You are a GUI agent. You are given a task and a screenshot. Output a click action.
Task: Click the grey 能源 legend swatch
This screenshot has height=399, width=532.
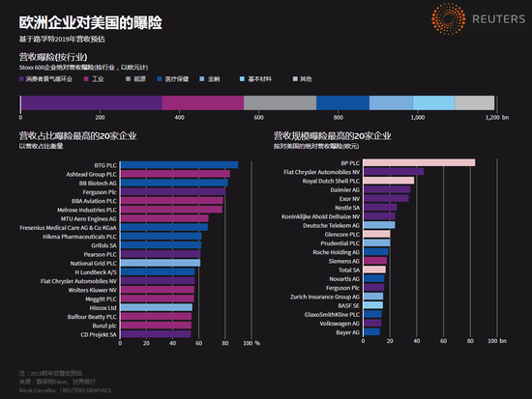(x=129, y=79)
